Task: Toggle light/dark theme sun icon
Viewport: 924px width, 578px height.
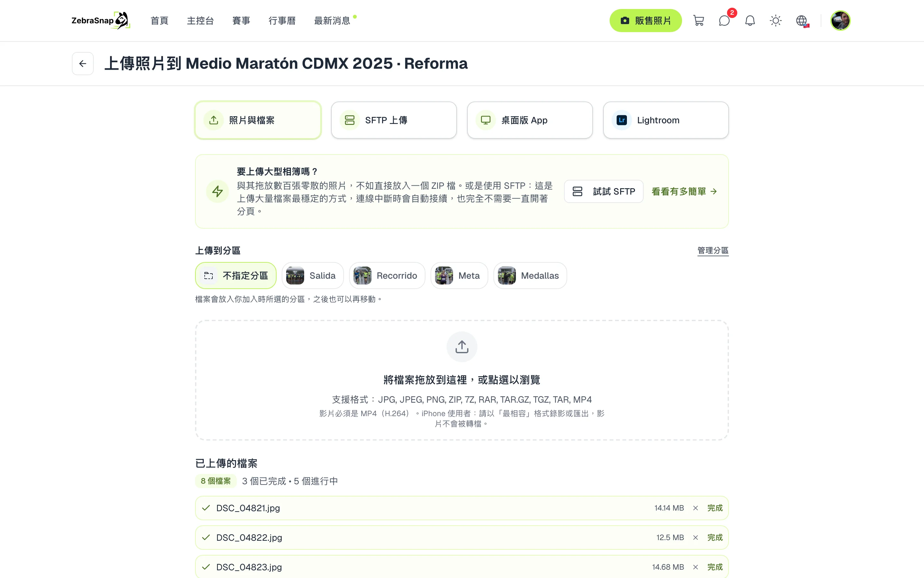Action: (x=775, y=21)
